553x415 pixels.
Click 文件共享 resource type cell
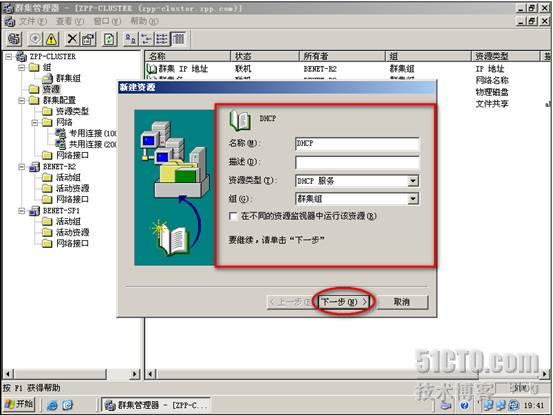(492, 104)
